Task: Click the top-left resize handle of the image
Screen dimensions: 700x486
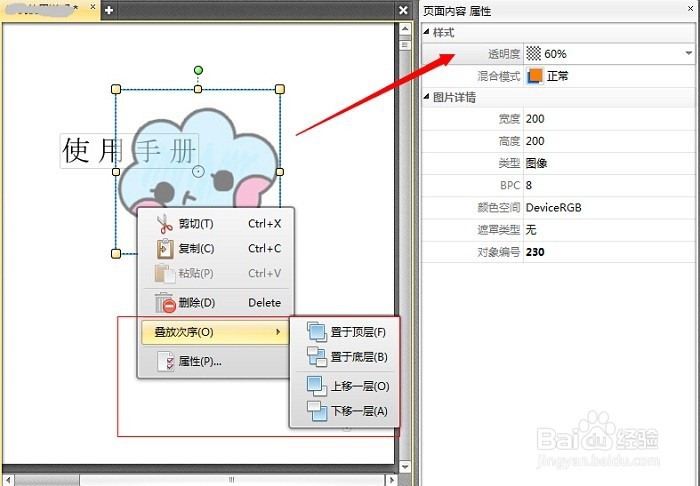Action: pos(116,89)
